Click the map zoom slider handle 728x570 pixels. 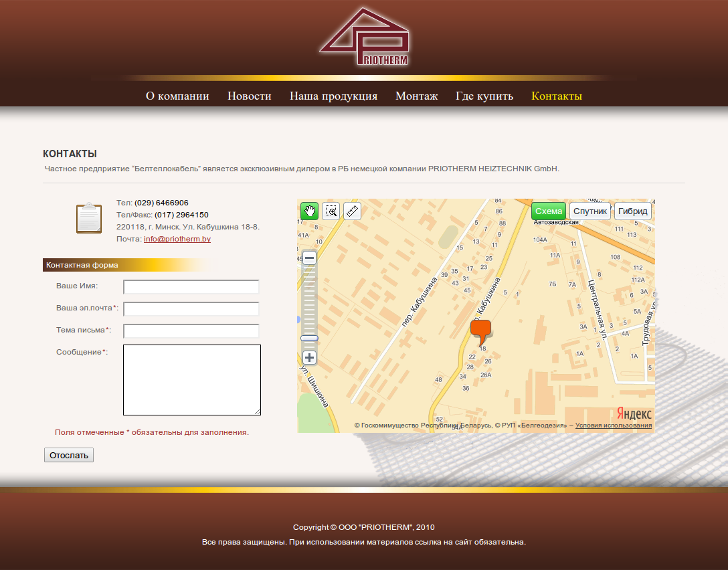click(x=309, y=339)
